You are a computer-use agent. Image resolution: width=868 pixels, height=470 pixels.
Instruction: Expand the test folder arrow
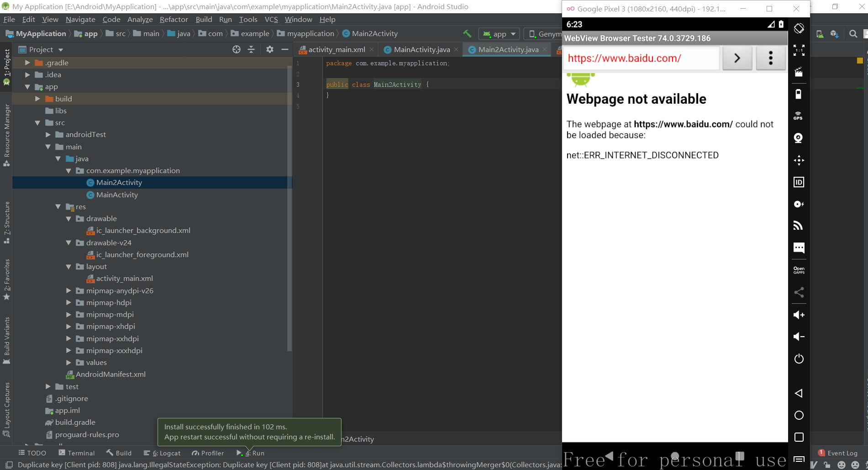point(48,386)
